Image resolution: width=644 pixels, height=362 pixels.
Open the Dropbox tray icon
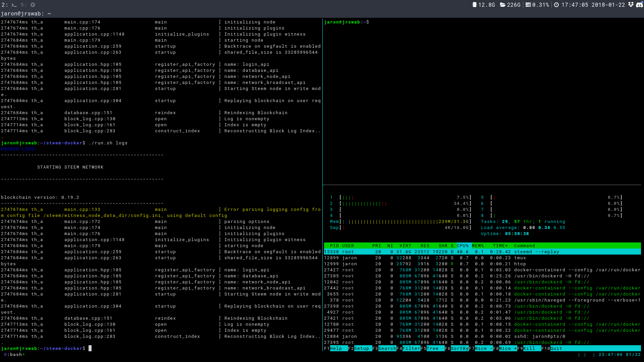(x=631, y=5)
